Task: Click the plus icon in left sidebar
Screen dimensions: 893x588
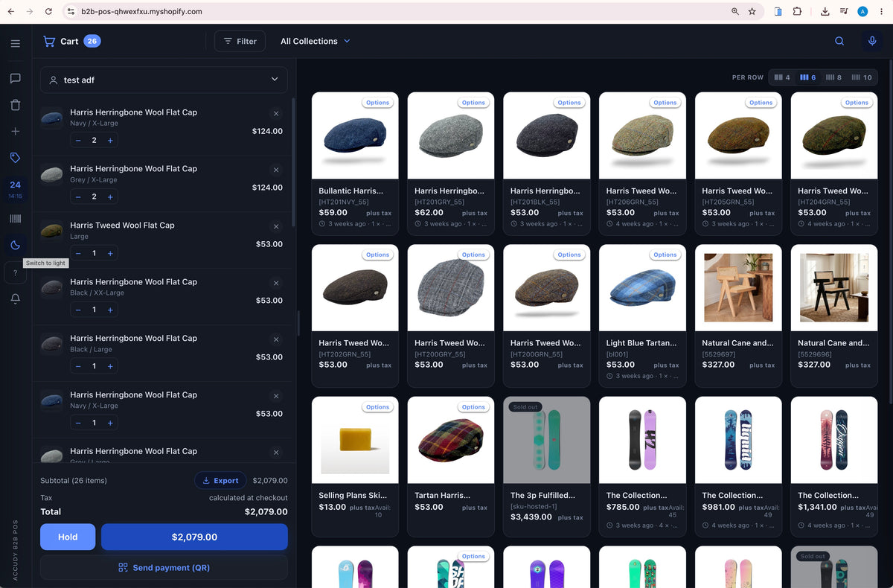Action: coord(15,131)
